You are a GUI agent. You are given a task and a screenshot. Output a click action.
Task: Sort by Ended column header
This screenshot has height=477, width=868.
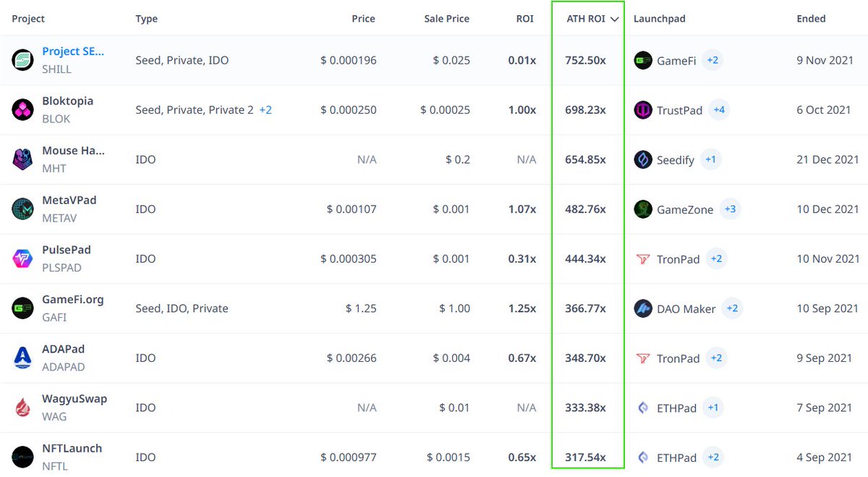811,19
